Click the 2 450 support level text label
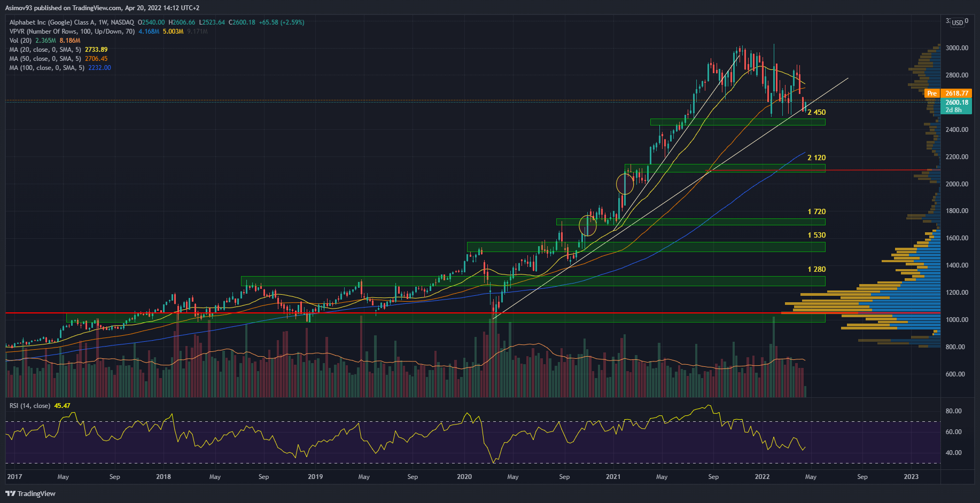This screenshot has height=503, width=980. (816, 112)
